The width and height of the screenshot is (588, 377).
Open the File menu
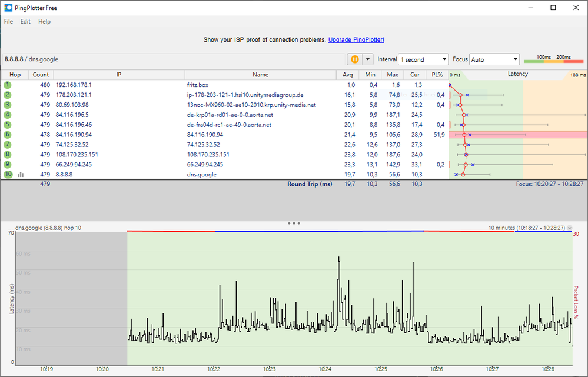(8, 22)
